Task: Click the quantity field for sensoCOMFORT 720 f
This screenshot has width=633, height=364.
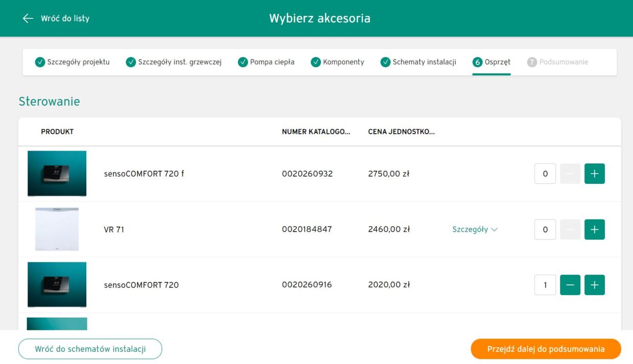Action: (545, 174)
